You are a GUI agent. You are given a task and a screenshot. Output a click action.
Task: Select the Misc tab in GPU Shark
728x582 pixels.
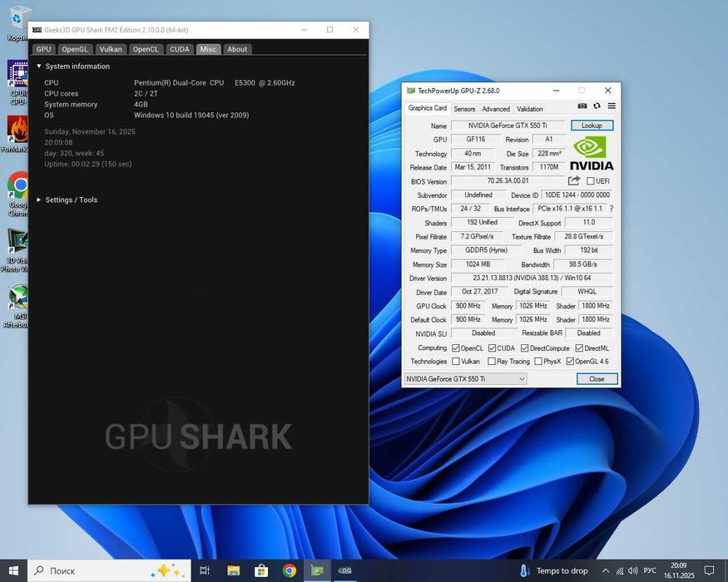tap(208, 49)
